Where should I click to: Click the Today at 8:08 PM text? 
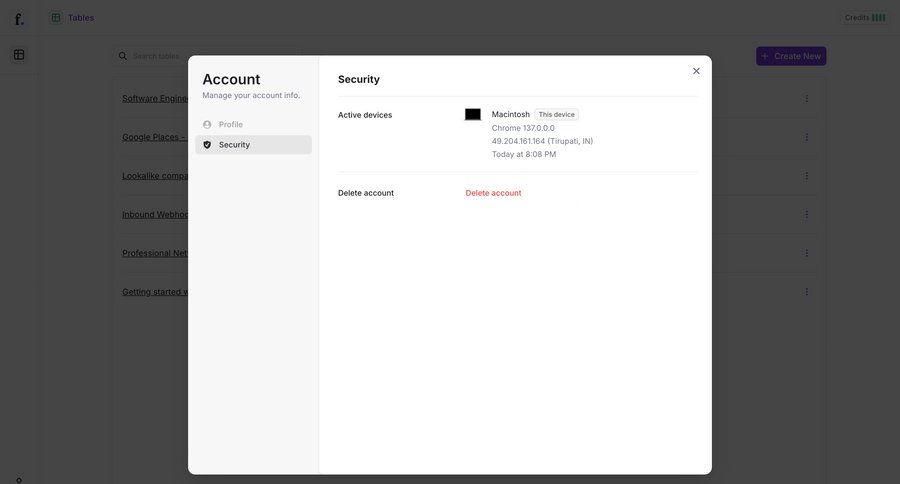523,154
